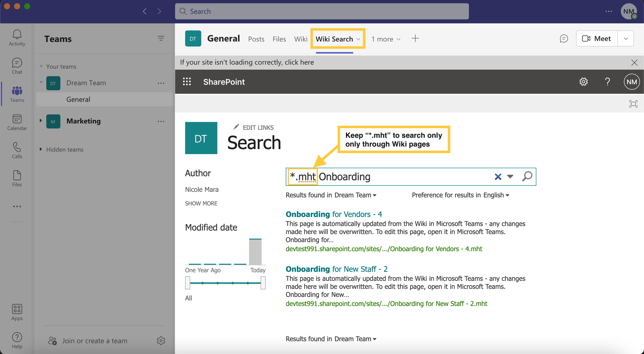Open the Chat icon in sidebar
Image resolution: width=644 pixels, height=354 pixels.
click(x=17, y=66)
